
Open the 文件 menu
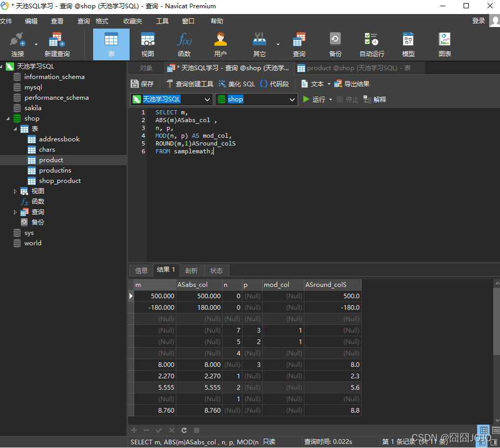[x=6, y=21]
